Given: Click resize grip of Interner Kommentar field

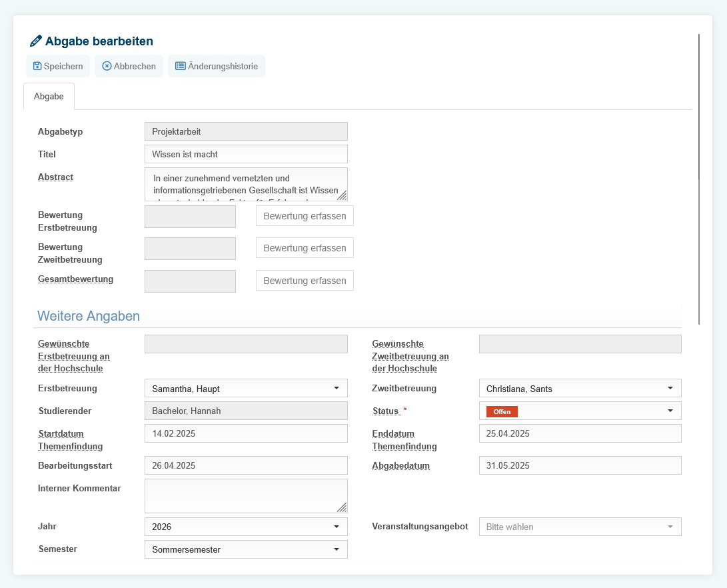Looking at the screenshot, I should click(x=343, y=507).
